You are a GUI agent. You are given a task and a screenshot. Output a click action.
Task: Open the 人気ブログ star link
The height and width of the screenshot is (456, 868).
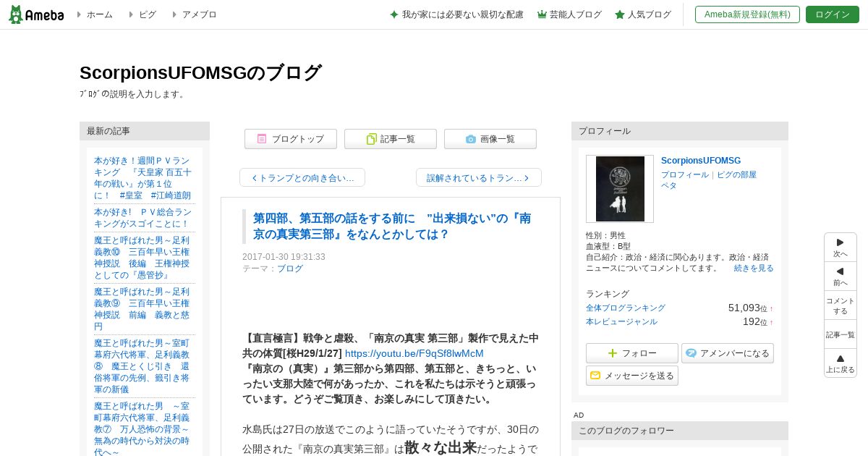(643, 14)
